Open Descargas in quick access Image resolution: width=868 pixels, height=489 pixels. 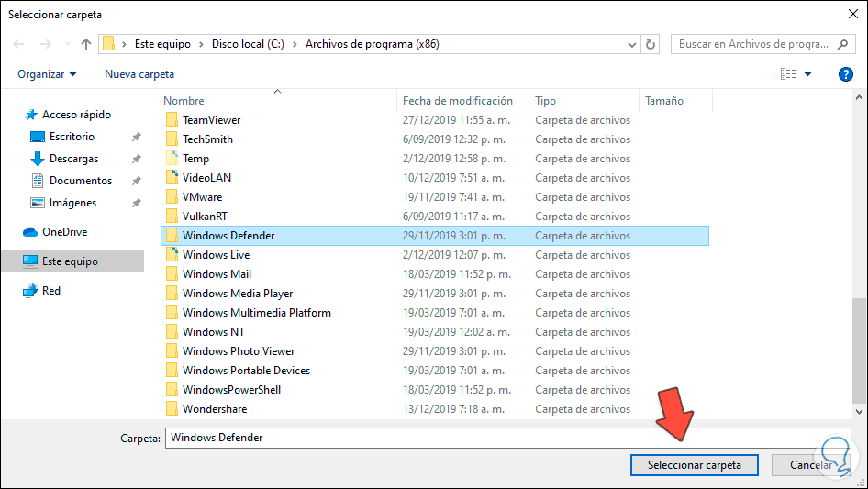tap(73, 159)
